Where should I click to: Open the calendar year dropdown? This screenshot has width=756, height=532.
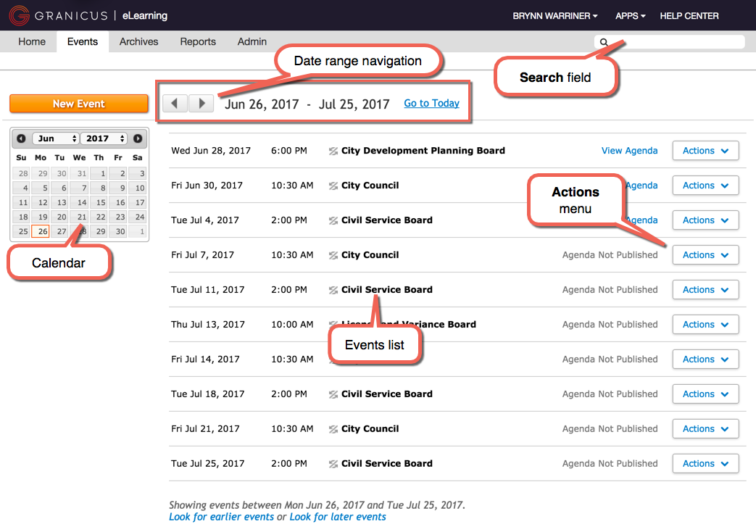[x=104, y=138]
